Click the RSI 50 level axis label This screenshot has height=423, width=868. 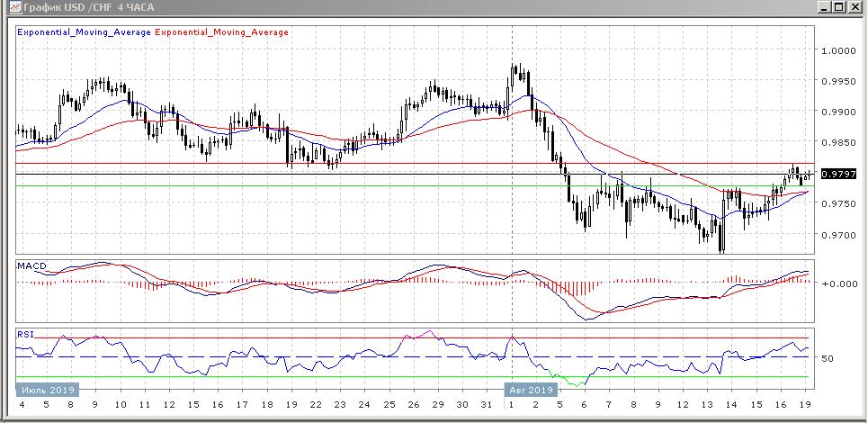point(828,358)
